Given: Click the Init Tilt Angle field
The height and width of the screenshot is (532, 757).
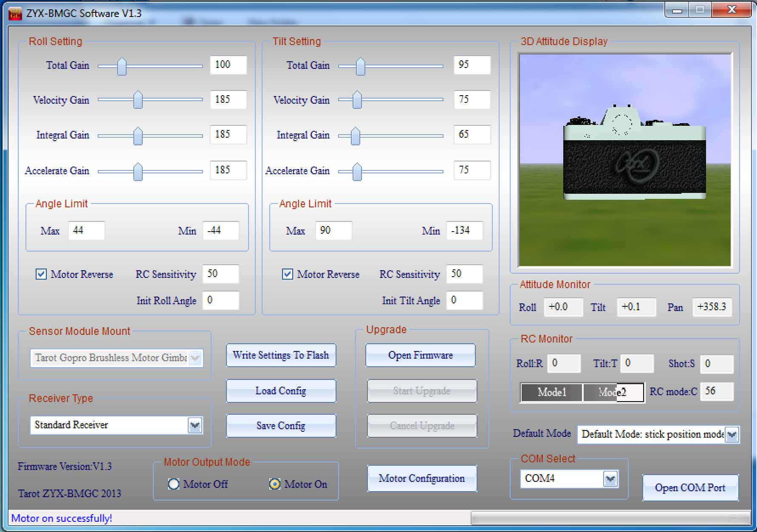Looking at the screenshot, I should coord(465,300).
